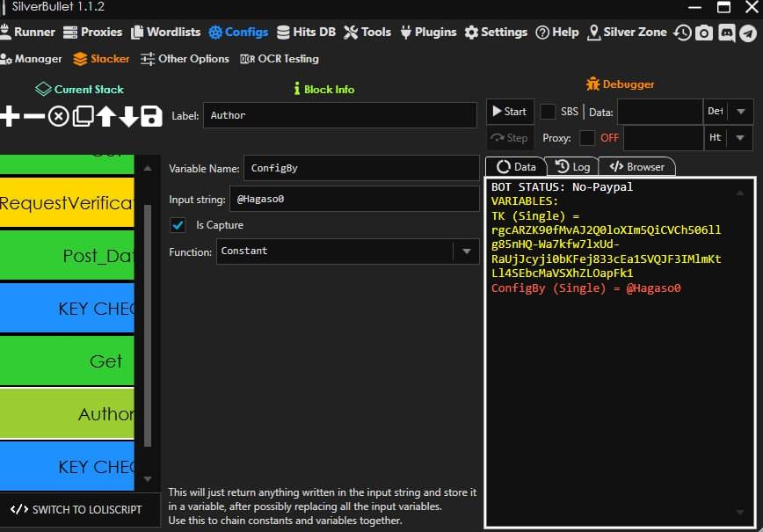The image size is (763, 532).
Task: Click the Variable Name input field
Action: pos(360,168)
